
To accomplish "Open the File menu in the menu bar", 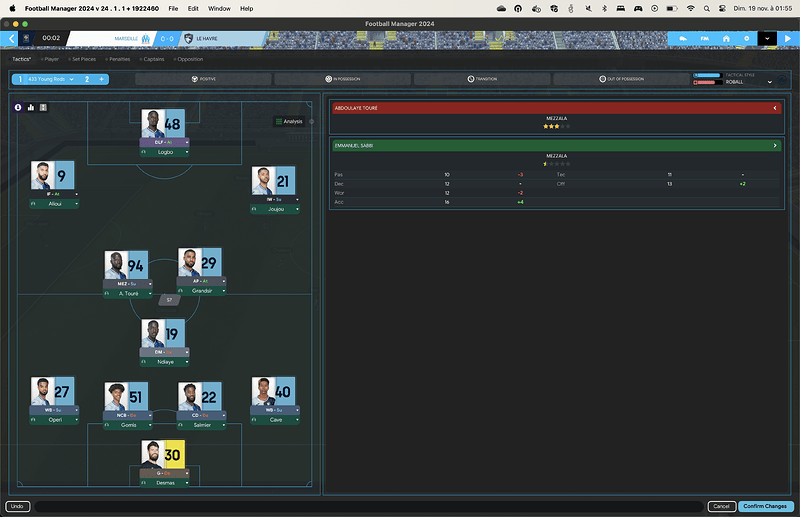I will 173,9.
